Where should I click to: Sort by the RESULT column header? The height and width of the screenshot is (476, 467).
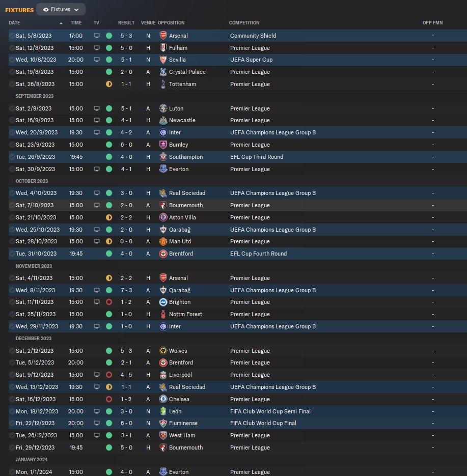[x=126, y=23]
